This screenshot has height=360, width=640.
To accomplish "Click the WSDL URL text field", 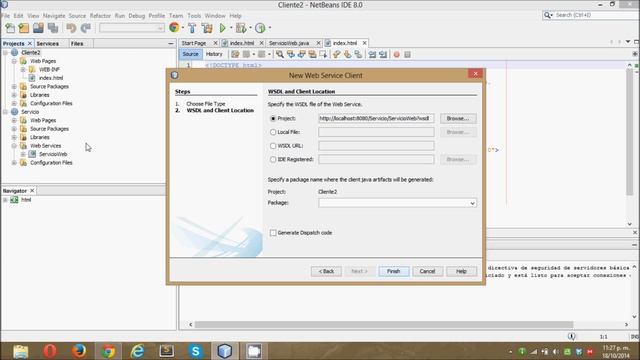I will click(376, 146).
